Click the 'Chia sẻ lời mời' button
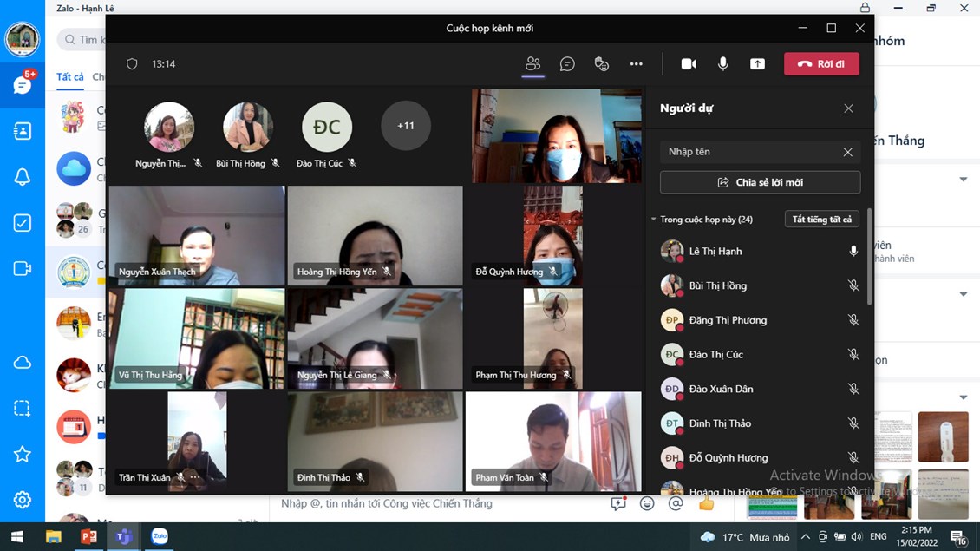Viewport: 980px width, 551px height. (x=760, y=182)
